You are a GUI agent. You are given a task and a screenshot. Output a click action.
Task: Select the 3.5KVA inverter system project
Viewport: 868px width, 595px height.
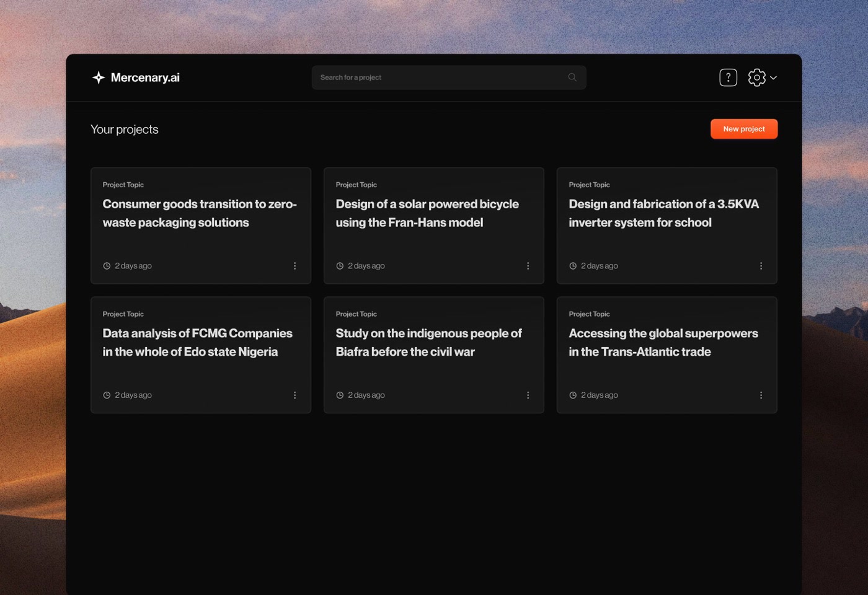click(x=667, y=226)
